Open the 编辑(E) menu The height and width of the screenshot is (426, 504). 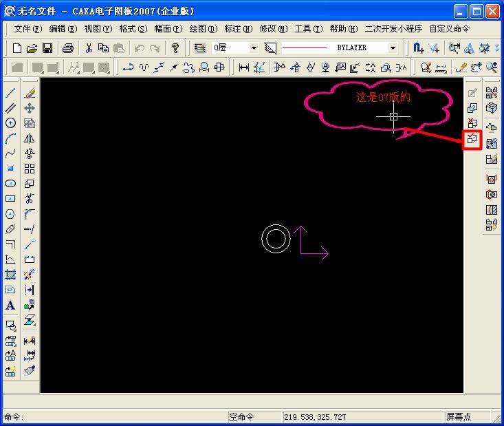pyautogui.click(x=63, y=29)
